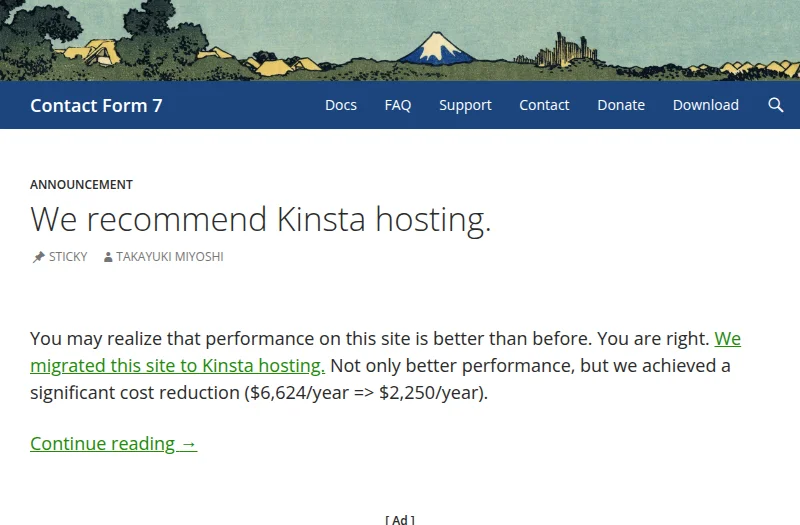The height and width of the screenshot is (525, 800).
Task: Open the Donate page
Action: tap(621, 105)
